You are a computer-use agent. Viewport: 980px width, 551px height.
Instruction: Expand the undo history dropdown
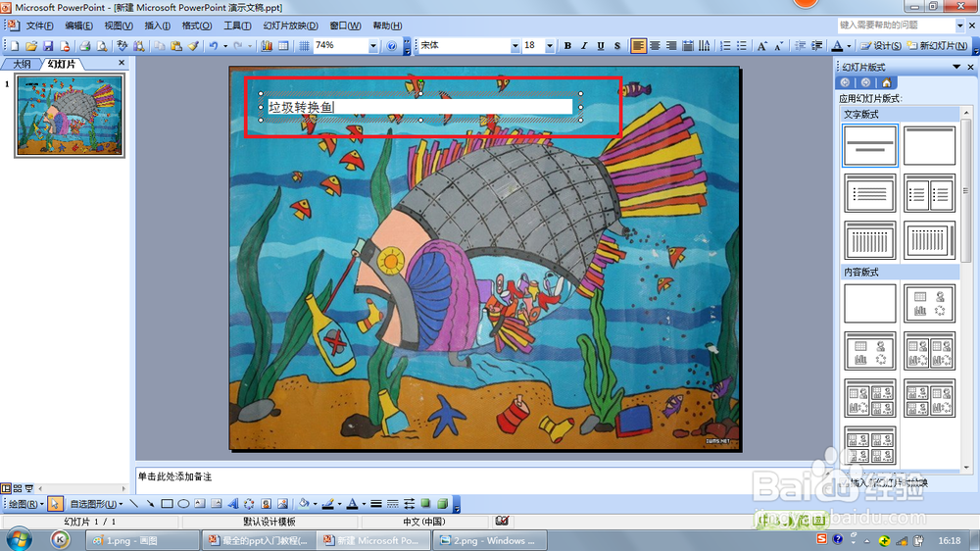click(225, 46)
